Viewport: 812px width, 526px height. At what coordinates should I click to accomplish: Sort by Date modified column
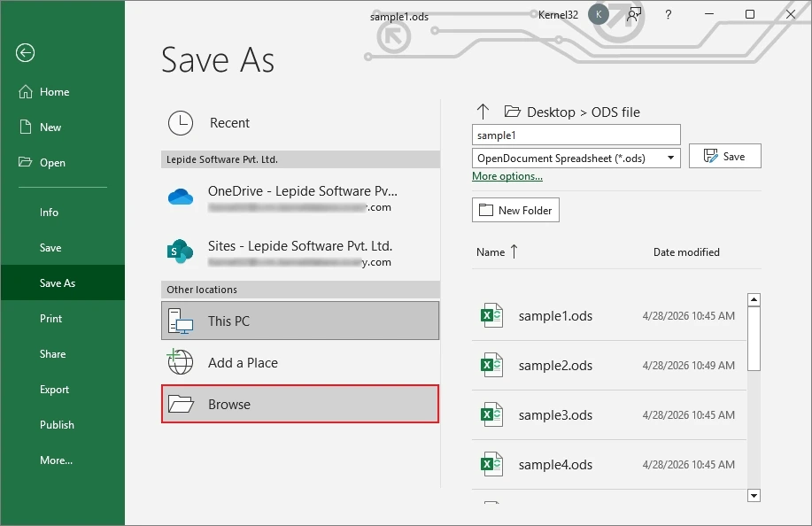click(686, 252)
